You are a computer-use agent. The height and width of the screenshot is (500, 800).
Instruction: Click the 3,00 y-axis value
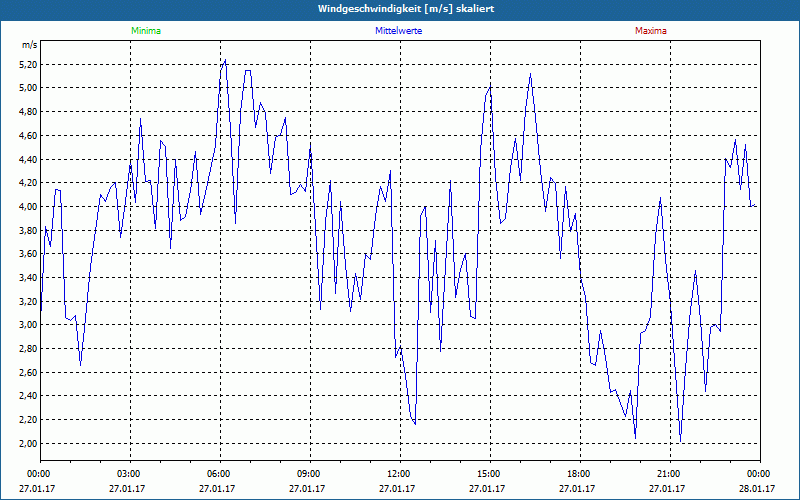coord(30,325)
